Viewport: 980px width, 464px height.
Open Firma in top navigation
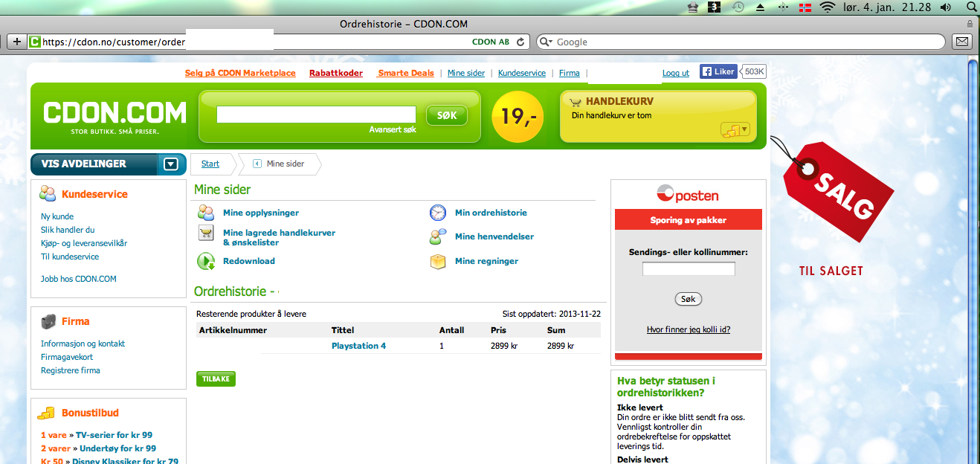click(570, 73)
